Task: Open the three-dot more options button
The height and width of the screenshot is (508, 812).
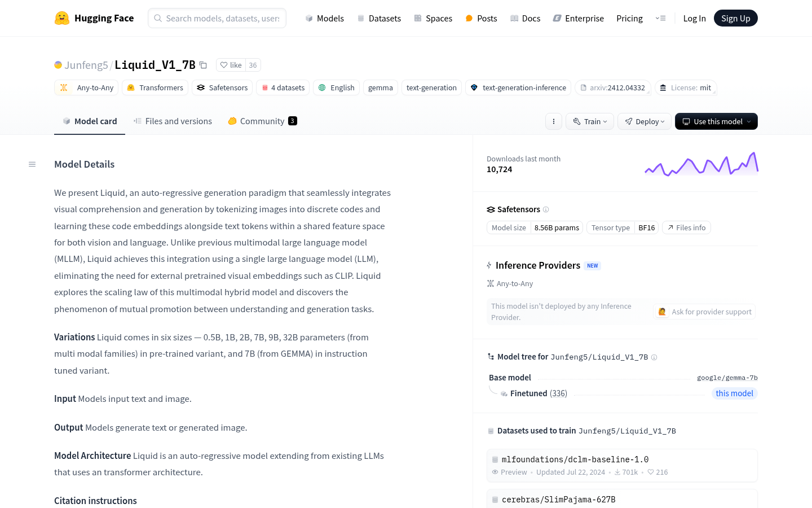Action: (554, 121)
